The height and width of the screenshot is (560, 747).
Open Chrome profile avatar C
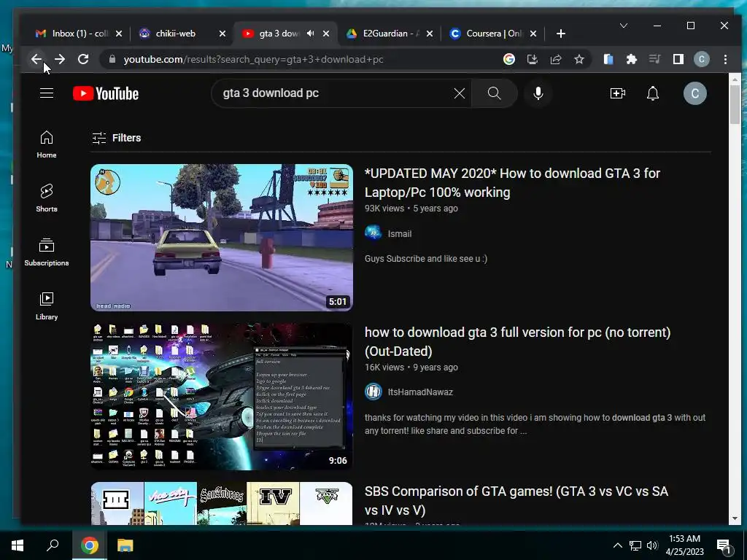click(x=701, y=59)
